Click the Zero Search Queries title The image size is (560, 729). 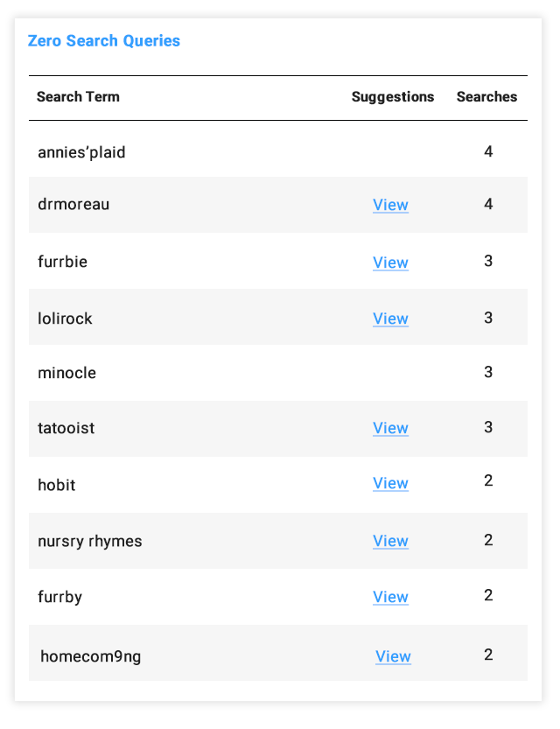click(x=103, y=41)
